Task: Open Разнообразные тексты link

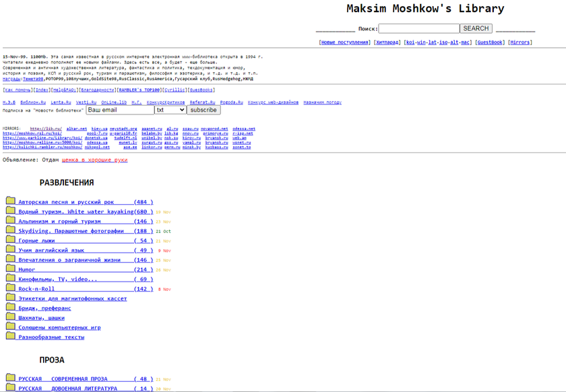Action: [x=51, y=337]
